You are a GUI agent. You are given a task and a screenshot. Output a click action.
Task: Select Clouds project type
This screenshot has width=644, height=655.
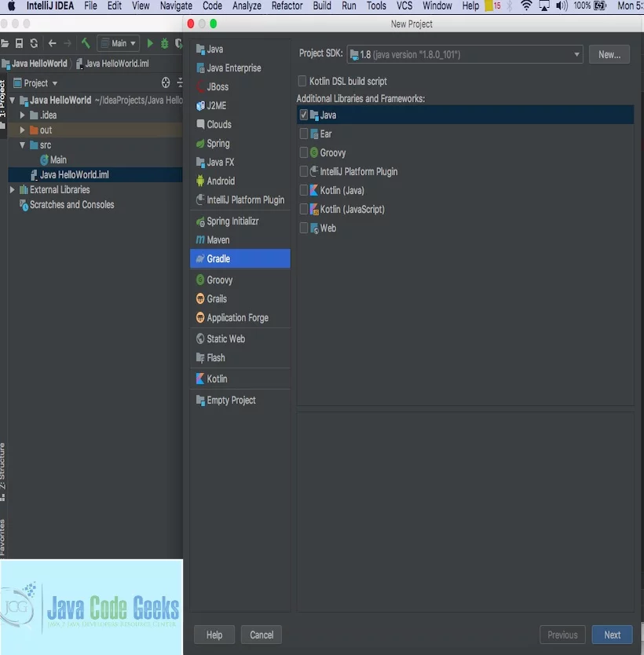[x=240, y=125]
